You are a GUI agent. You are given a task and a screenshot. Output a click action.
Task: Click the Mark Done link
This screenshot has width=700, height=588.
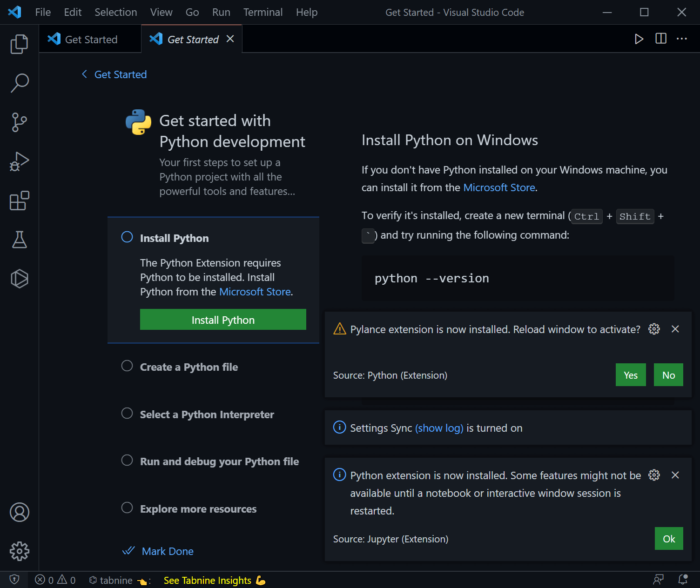168,551
